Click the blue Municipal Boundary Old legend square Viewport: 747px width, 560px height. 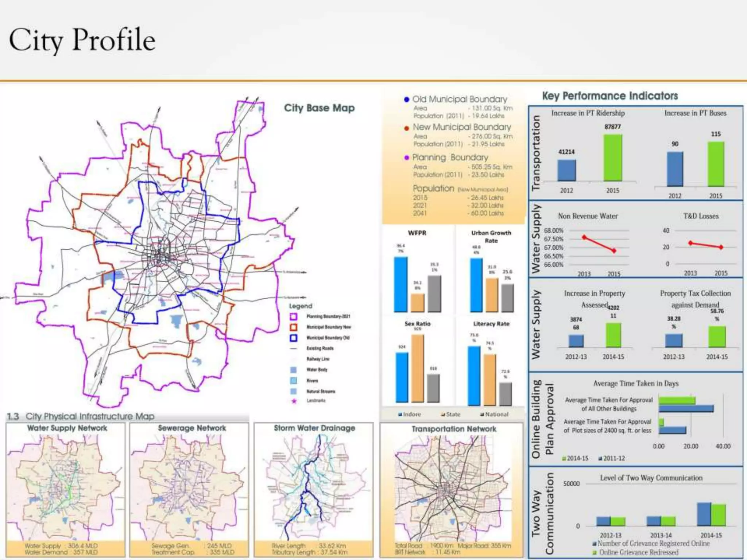(294, 338)
